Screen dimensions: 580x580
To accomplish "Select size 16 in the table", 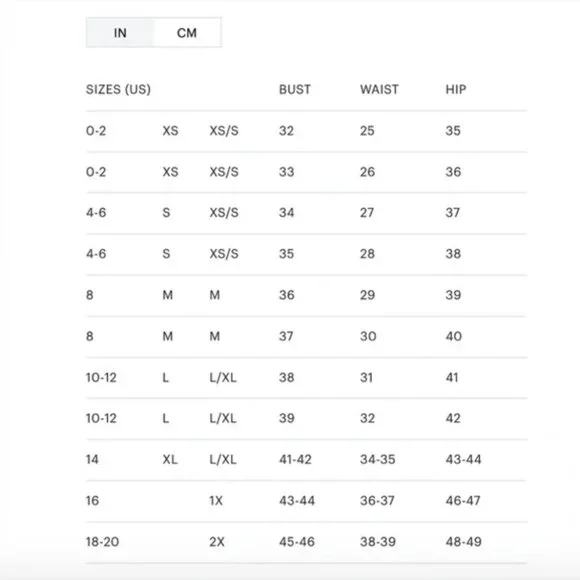I will [x=92, y=501].
